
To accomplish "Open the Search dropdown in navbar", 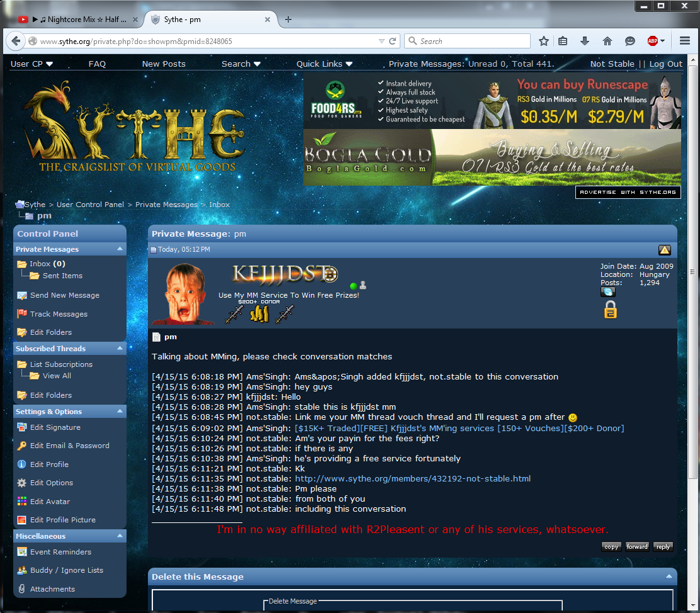I will [x=241, y=64].
